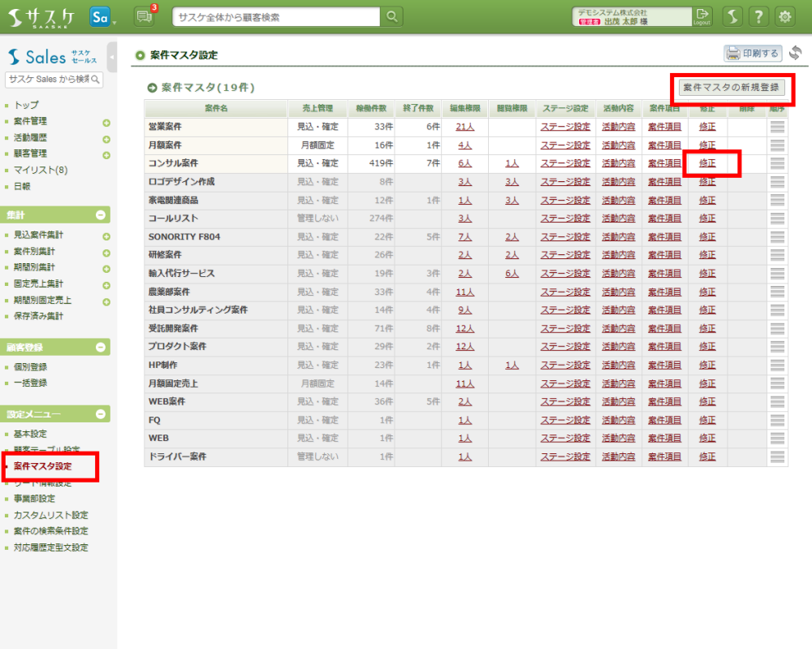
Task: Click the magnifier search button in top bar
Action: [392, 16]
